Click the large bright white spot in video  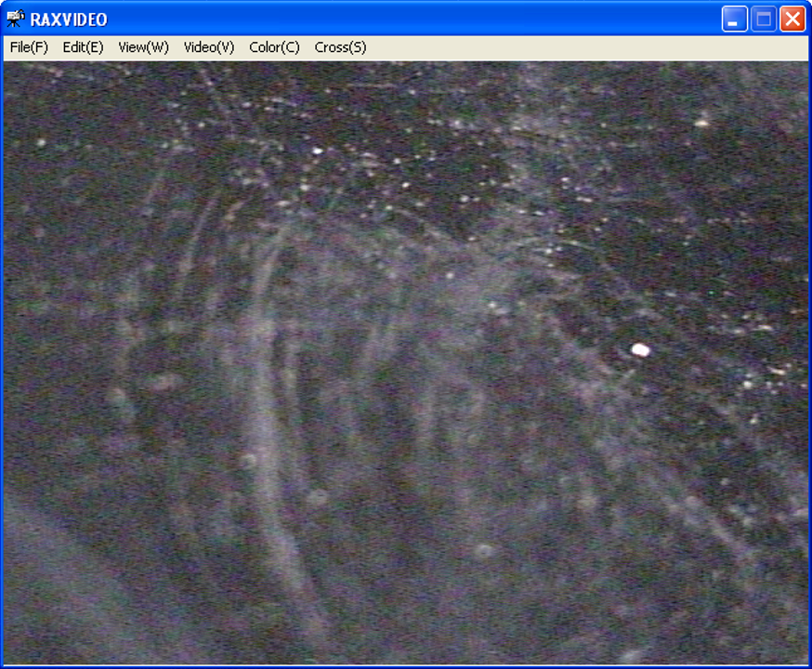point(640,349)
